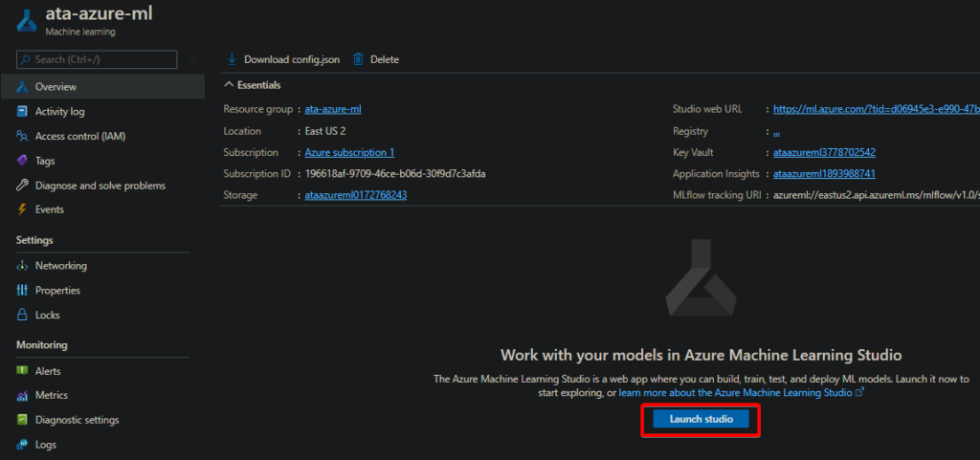Click the Monitoring section heading in sidebar
This screenshot has height=460, width=980.
(42, 345)
